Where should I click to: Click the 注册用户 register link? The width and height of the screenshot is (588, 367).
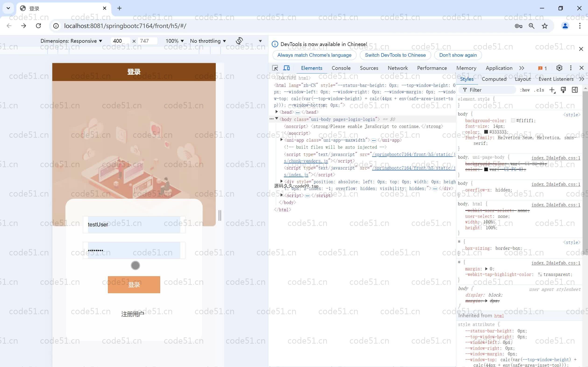pos(133,314)
